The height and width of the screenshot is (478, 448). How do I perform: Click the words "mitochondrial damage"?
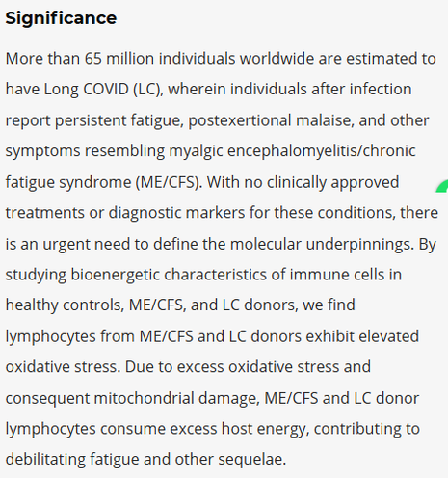coord(176,399)
